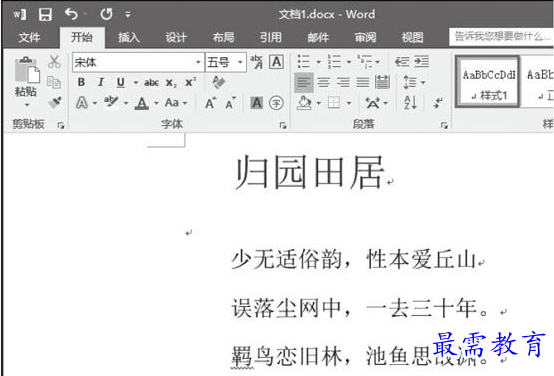Click the enclosed character 字 icon
This screenshot has width=554, height=376.
pyautogui.click(x=276, y=103)
